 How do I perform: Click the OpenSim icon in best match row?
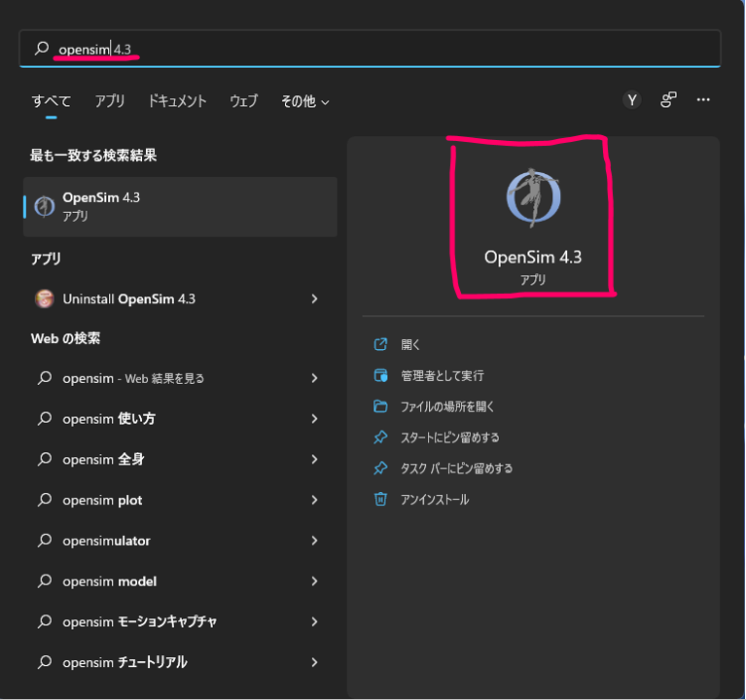coord(45,207)
